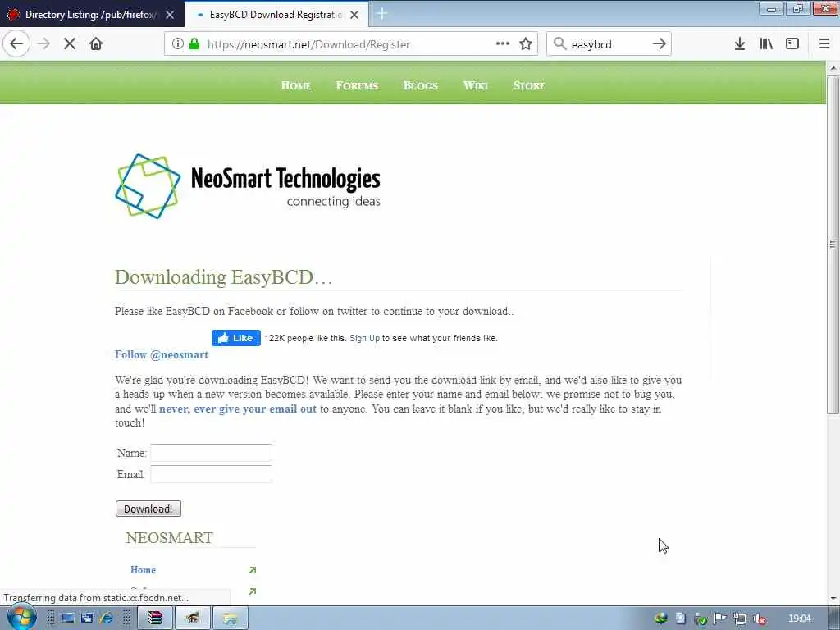Focus the Email input field

211,474
